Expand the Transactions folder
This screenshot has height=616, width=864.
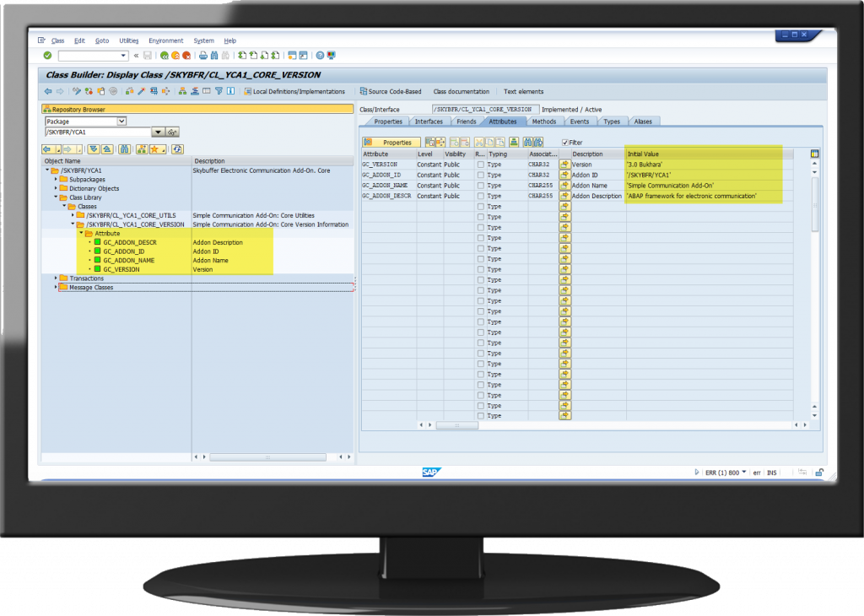point(56,278)
